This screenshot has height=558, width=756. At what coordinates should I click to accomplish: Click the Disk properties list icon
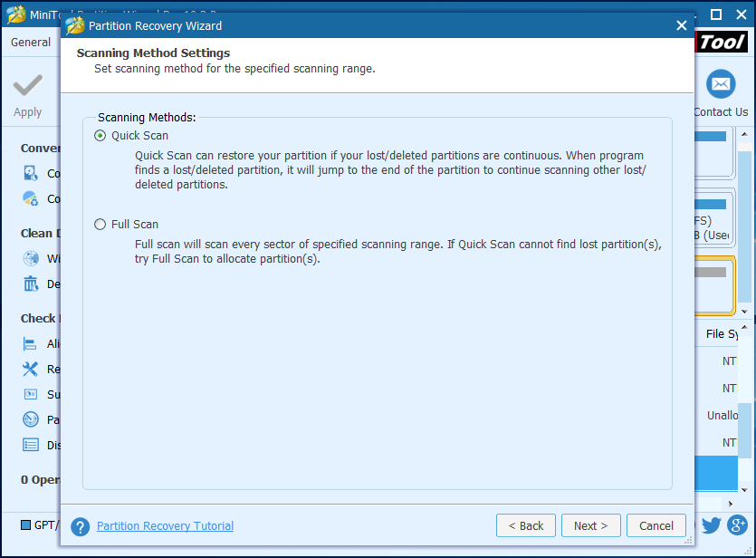click(x=31, y=445)
